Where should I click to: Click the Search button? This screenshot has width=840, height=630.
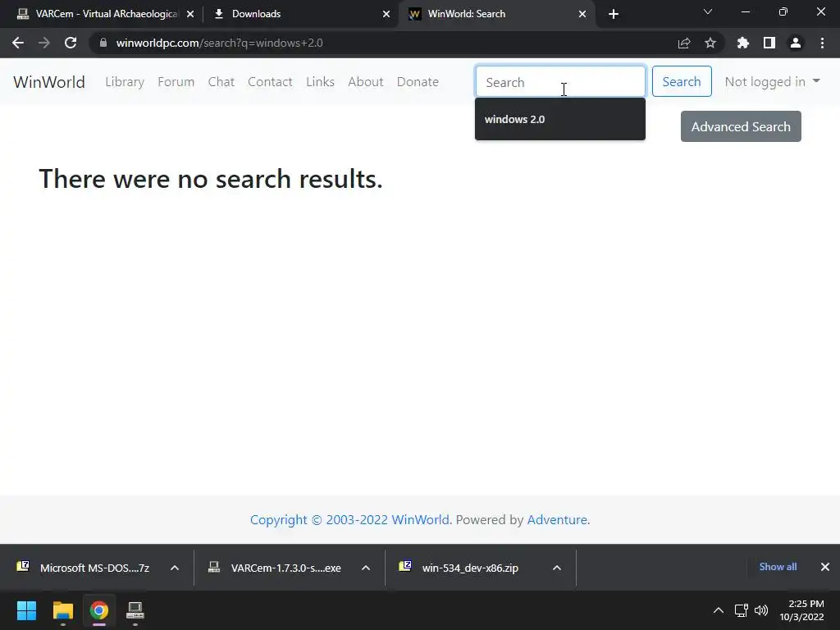coord(682,81)
